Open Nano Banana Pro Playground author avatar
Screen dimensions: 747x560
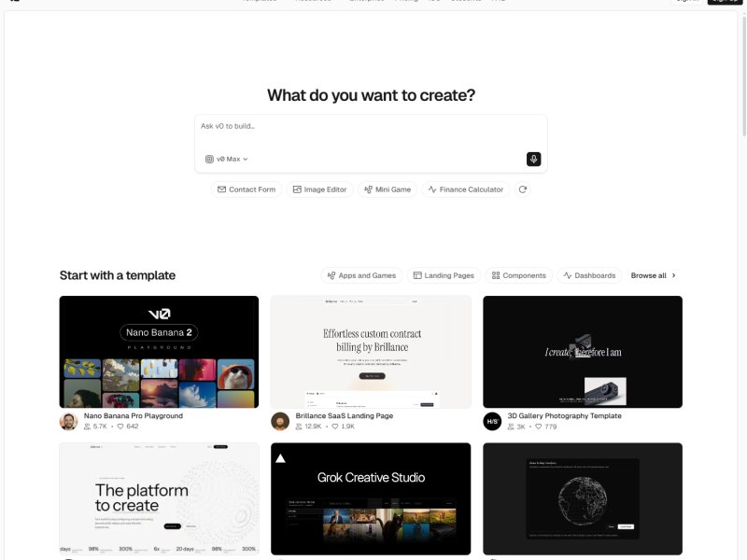(x=68, y=422)
